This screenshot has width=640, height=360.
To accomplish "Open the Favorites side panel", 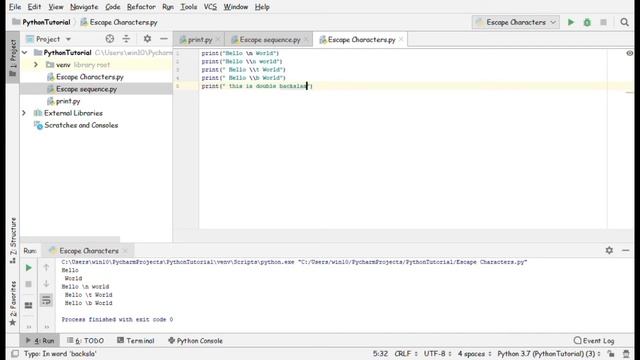I will pyautogui.click(x=13, y=303).
